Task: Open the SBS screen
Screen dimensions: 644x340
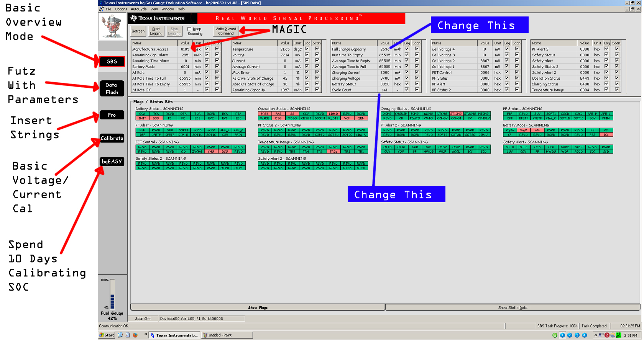Action: 112,62
